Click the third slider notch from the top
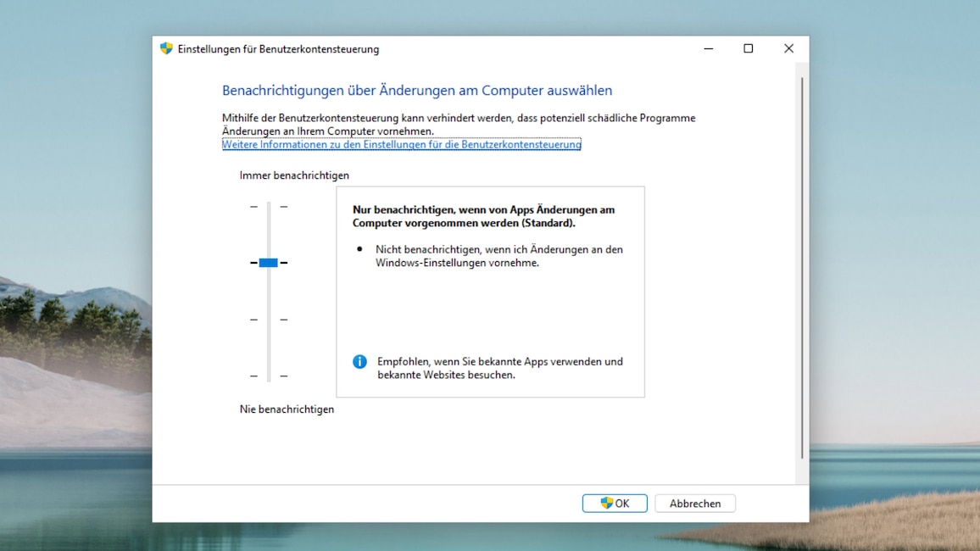 point(268,320)
